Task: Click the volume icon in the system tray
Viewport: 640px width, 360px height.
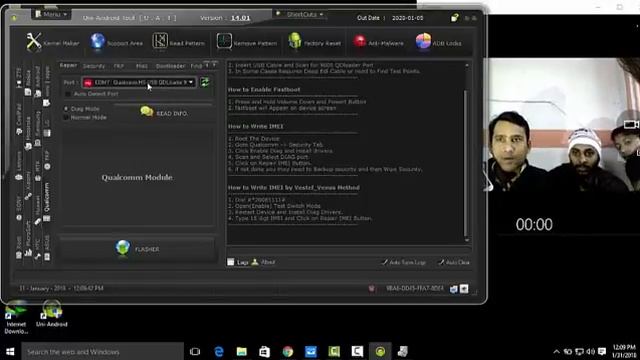Action: tap(591, 351)
